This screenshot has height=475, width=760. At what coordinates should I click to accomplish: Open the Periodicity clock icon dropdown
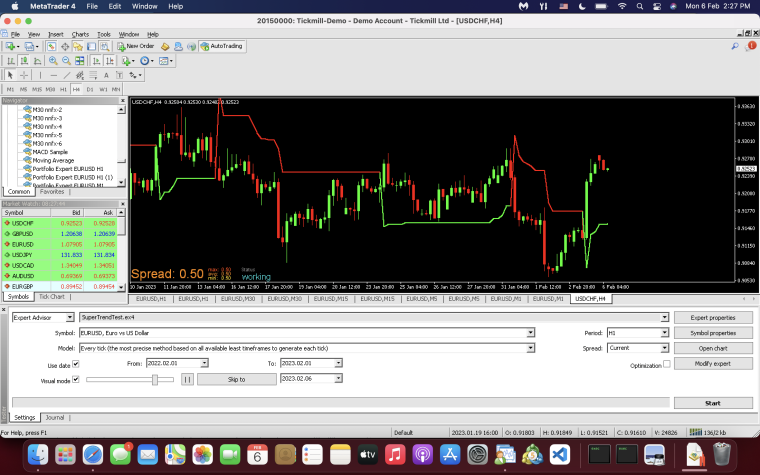(146, 61)
